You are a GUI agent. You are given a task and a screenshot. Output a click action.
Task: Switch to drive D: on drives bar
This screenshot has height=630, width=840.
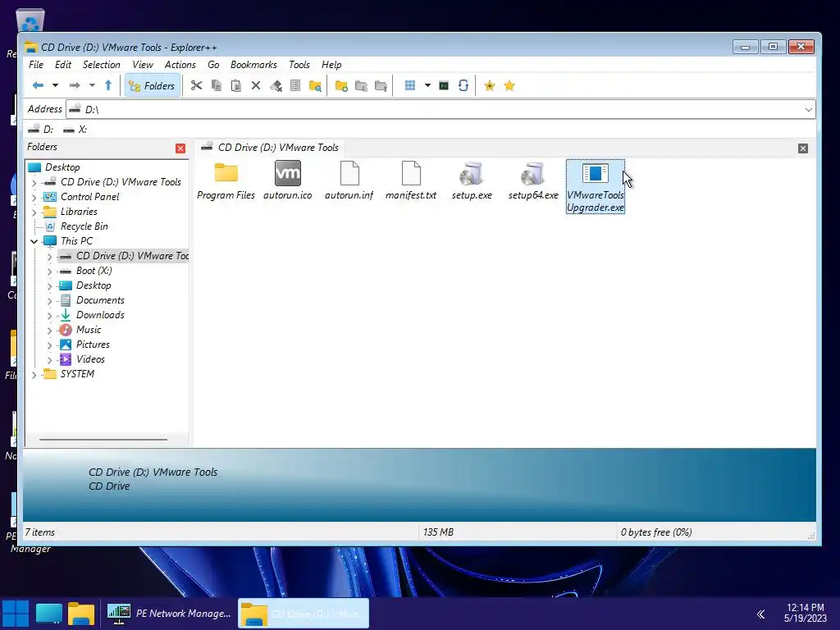[41, 130]
